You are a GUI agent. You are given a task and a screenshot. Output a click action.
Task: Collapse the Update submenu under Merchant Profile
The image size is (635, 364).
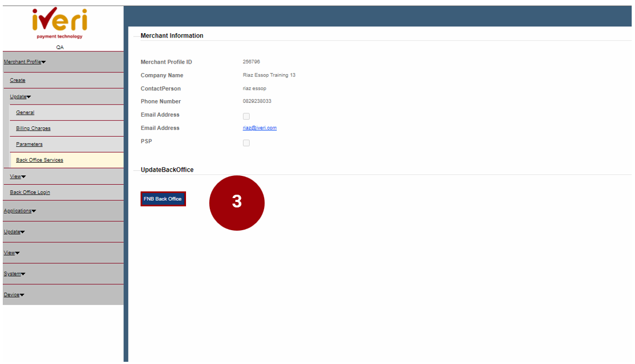point(20,97)
